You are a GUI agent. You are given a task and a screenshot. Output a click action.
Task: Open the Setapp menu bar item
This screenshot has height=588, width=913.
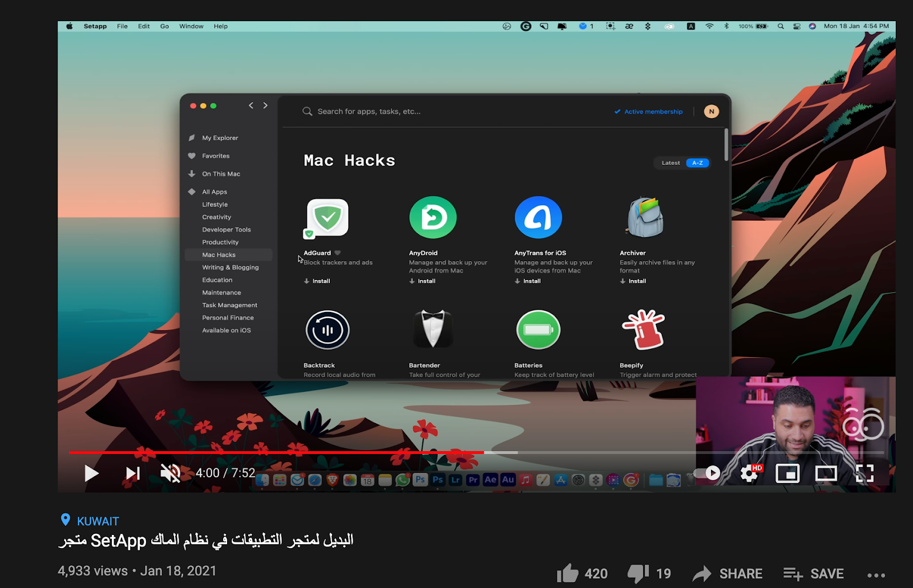click(95, 26)
